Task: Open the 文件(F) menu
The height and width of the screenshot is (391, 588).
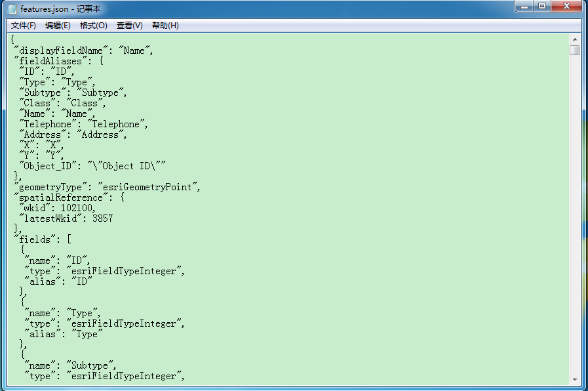Action: [x=23, y=26]
